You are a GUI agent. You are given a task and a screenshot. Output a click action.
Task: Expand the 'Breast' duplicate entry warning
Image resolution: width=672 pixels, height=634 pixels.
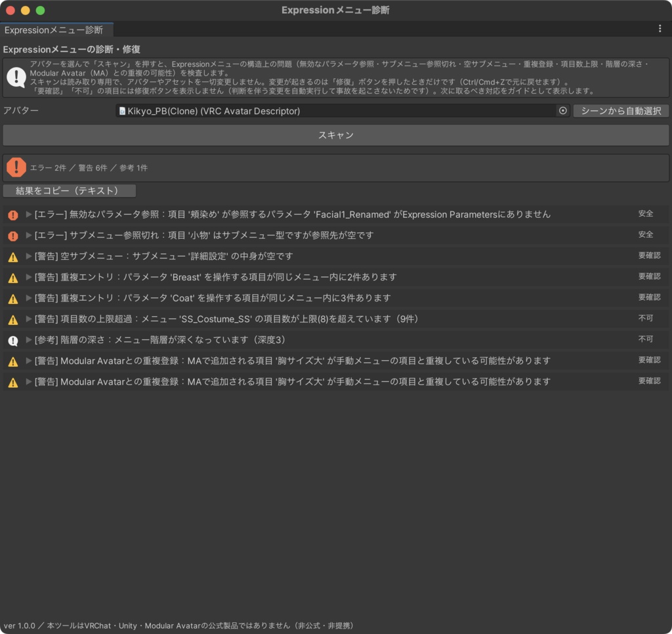click(29, 277)
